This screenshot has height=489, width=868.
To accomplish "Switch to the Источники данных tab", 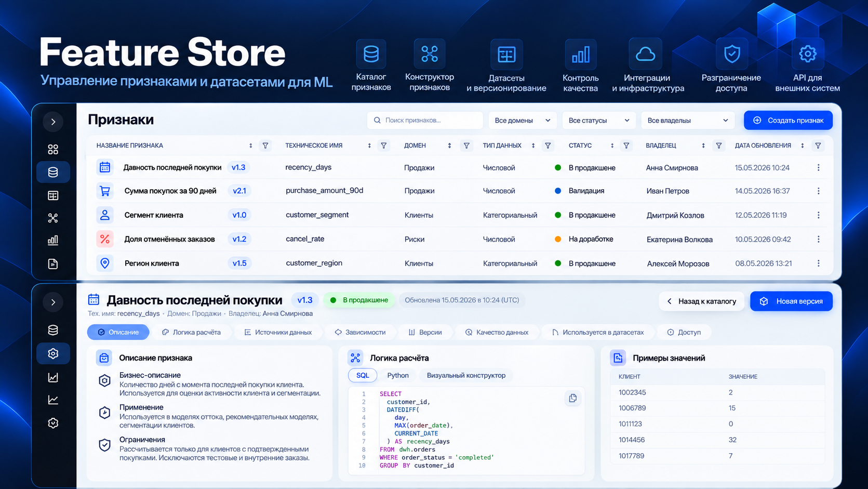I will point(278,332).
